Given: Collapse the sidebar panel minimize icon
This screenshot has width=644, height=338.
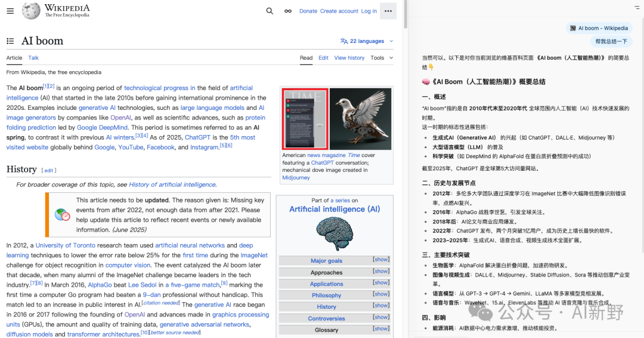Looking at the screenshot, I should [637, 7].
